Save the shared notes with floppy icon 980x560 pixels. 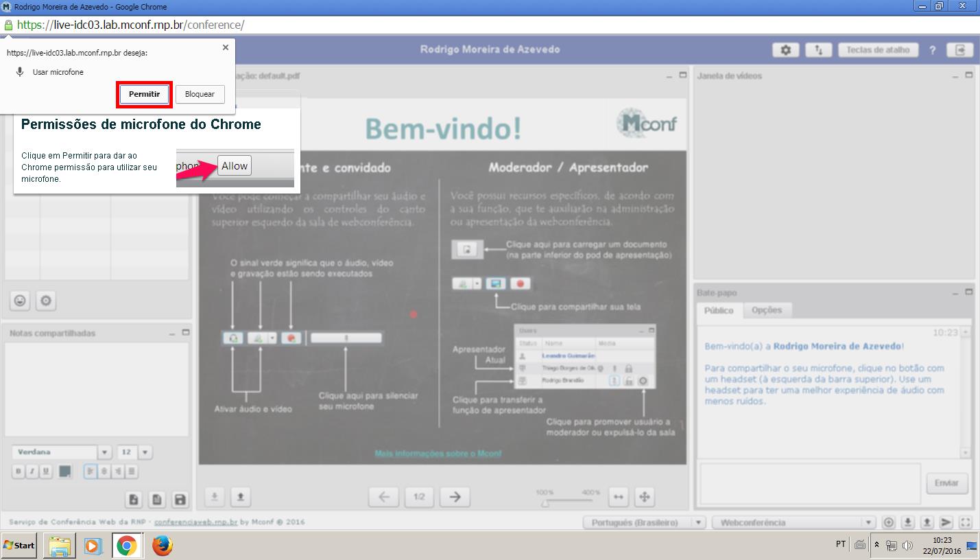180,500
